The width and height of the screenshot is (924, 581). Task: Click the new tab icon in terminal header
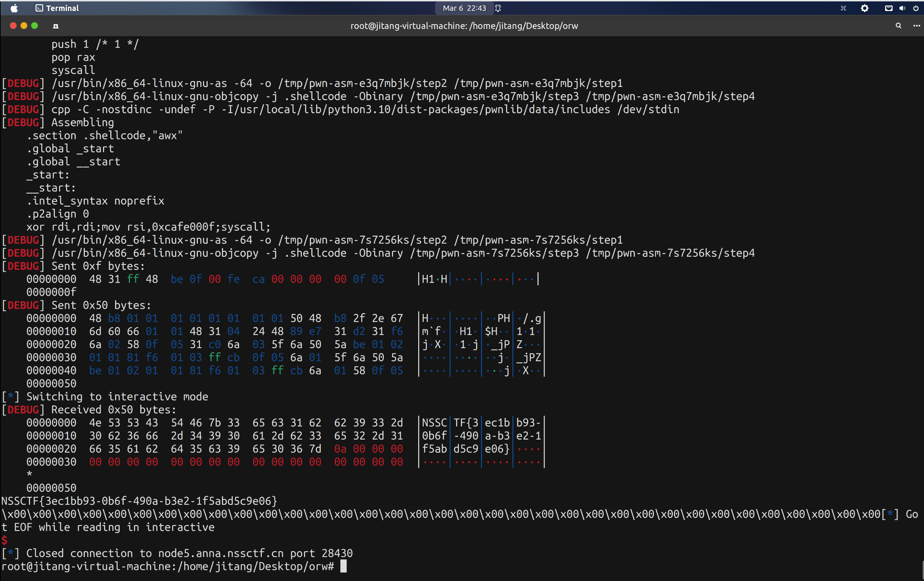[x=56, y=26]
